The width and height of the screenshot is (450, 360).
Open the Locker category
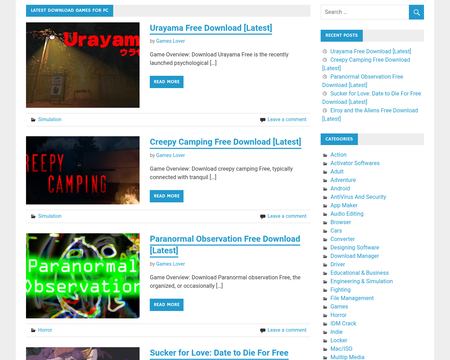tap(339, 340)
